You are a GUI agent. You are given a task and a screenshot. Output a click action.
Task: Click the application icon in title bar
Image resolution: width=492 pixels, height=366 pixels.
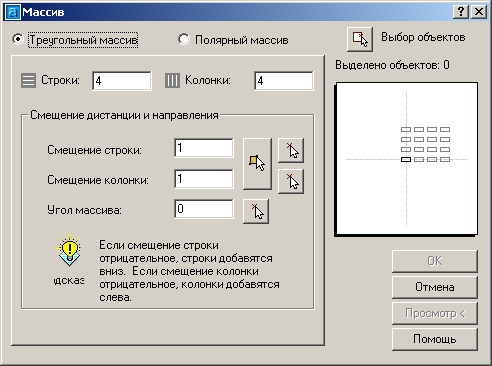[x=13, y=12]
